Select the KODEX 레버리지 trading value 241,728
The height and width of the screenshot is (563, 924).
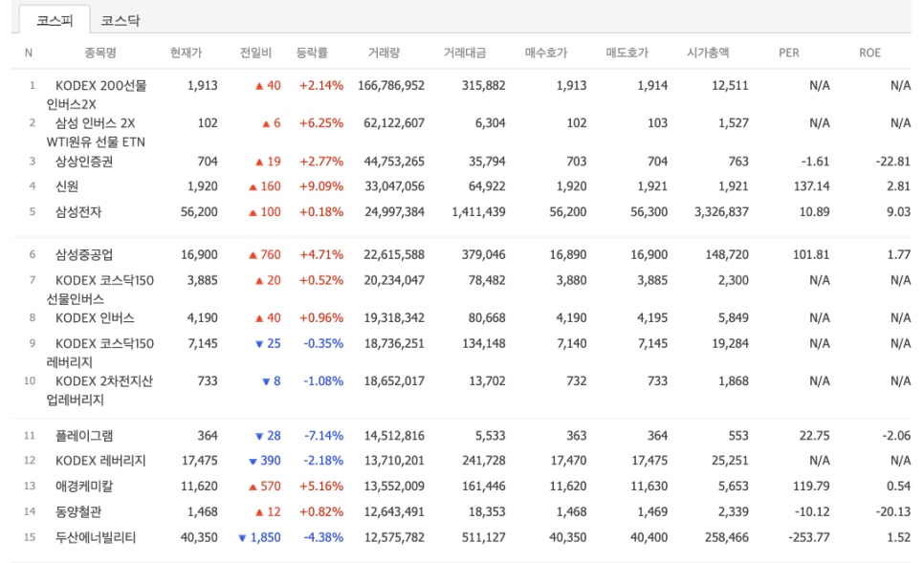(484, 461)
